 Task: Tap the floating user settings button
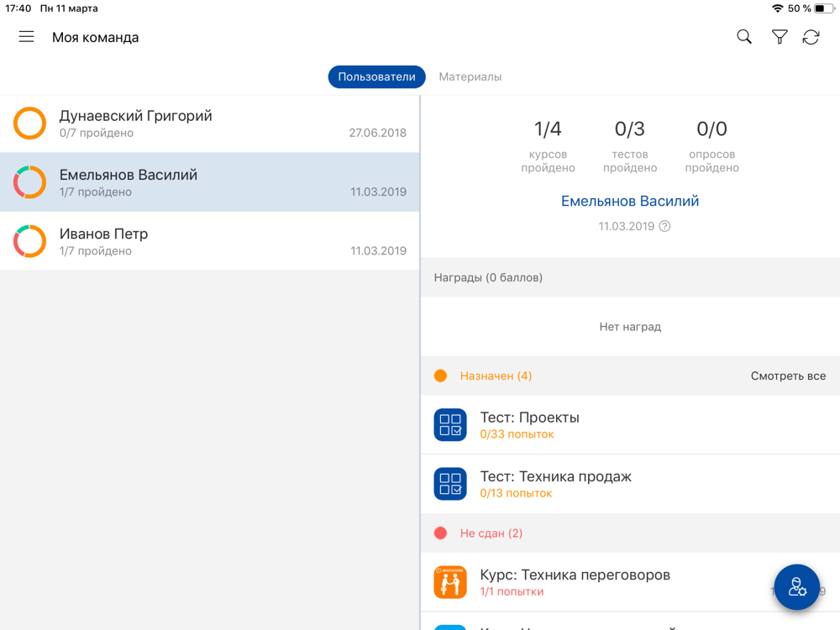pos(796,587)
